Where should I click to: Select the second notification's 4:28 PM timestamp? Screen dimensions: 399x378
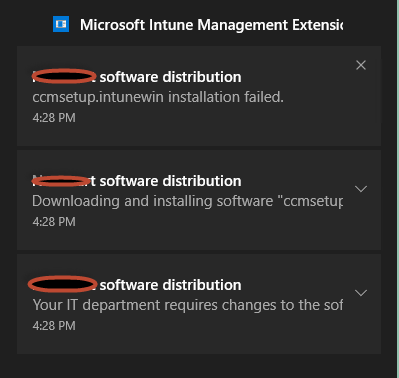click(x=54, y=222)
